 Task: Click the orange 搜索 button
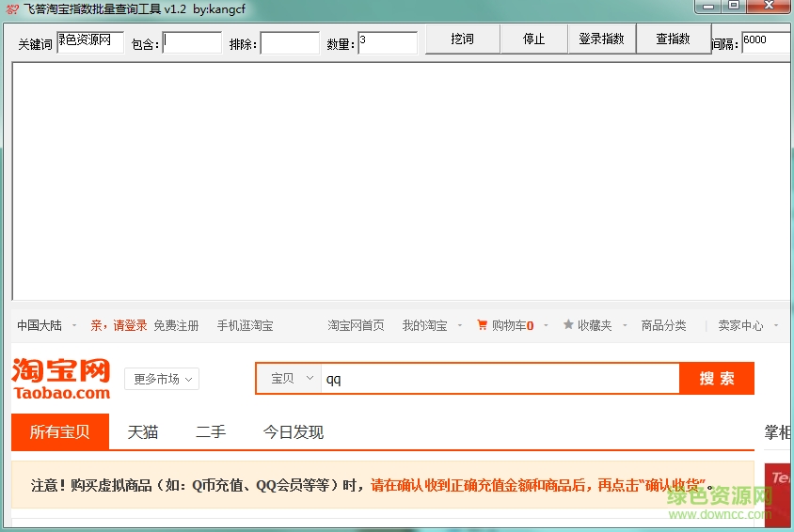pyautogui.click(x=716, y=378)
